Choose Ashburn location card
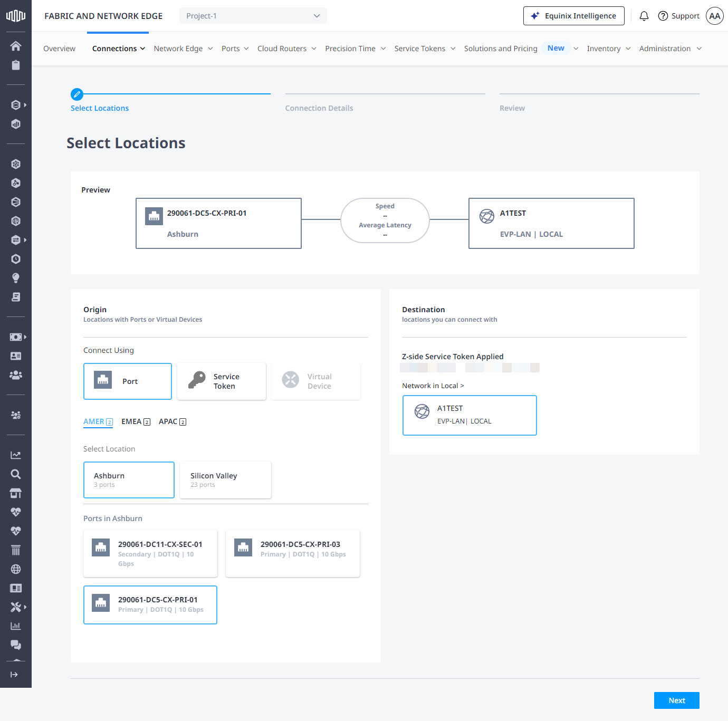 click(129, 480)
